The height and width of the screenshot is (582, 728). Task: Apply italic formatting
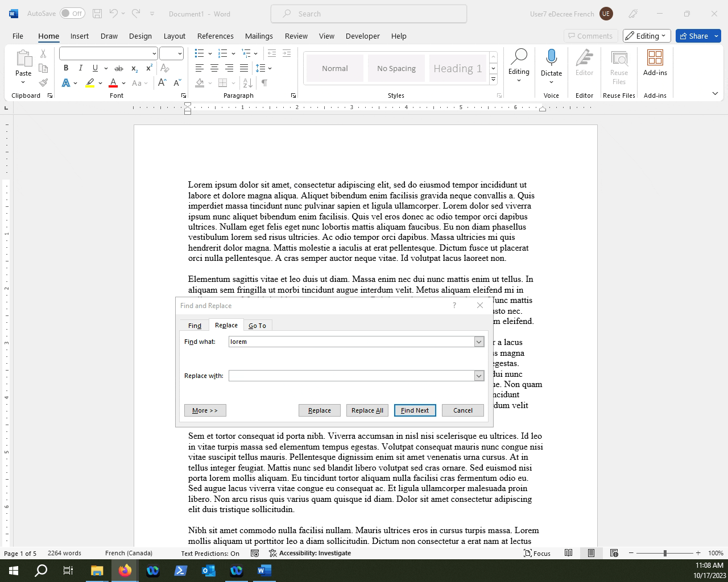click(80, 68)
